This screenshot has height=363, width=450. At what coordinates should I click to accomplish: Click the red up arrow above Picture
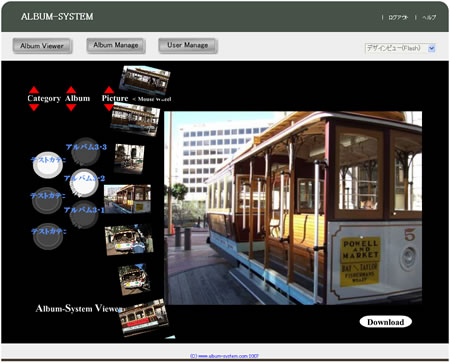coord(109,90)
